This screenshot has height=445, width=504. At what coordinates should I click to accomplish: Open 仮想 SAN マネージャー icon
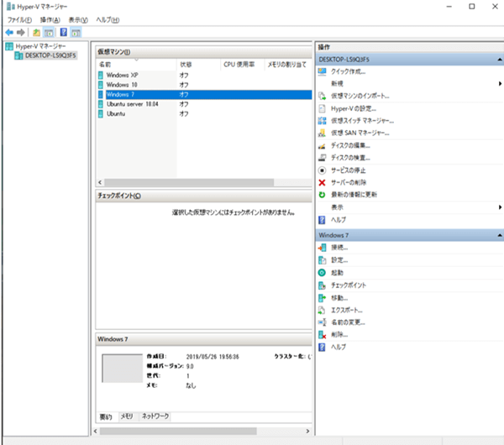[322, 133]
